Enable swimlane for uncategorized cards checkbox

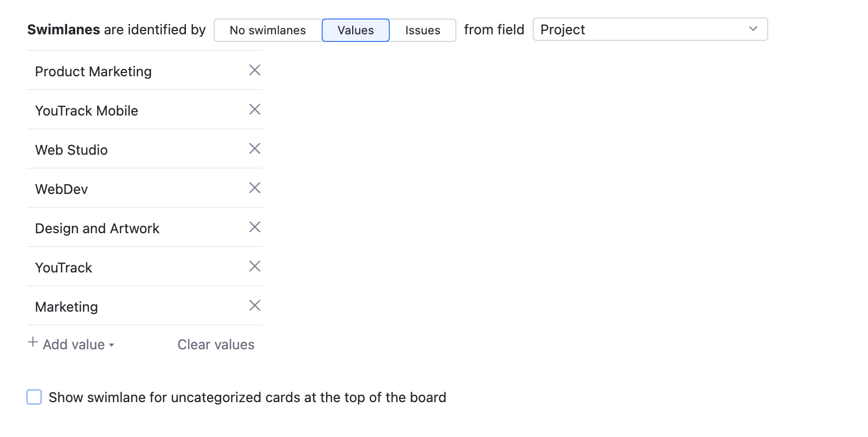coord(34,397)
